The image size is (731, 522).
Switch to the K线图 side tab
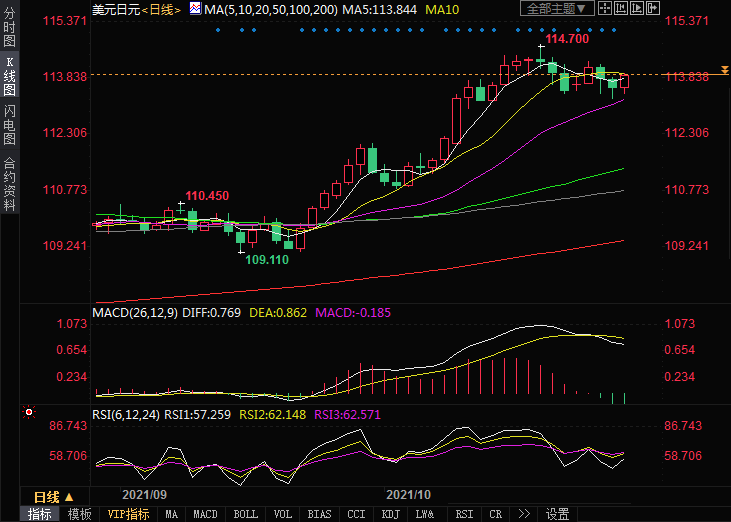point(9,76)
